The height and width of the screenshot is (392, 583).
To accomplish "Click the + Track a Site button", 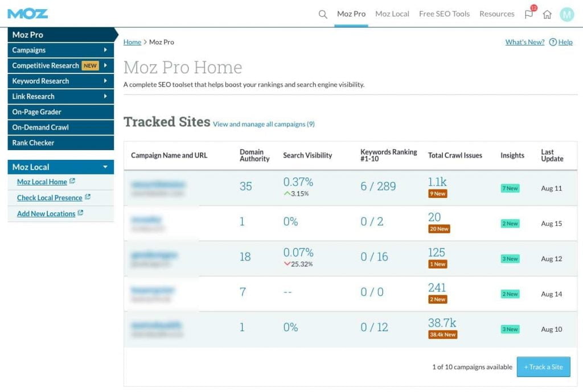I will coord(543,367).
